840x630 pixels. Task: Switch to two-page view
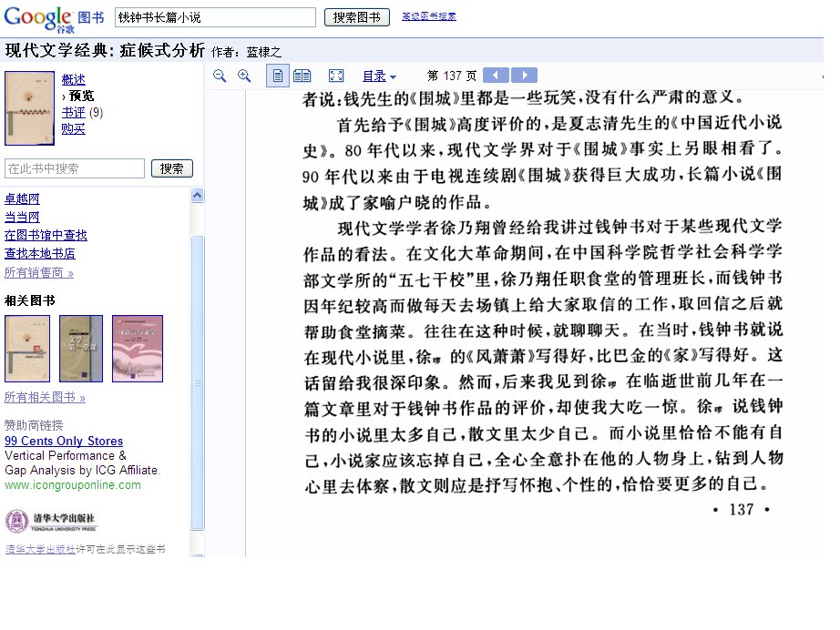pos(302,76)
